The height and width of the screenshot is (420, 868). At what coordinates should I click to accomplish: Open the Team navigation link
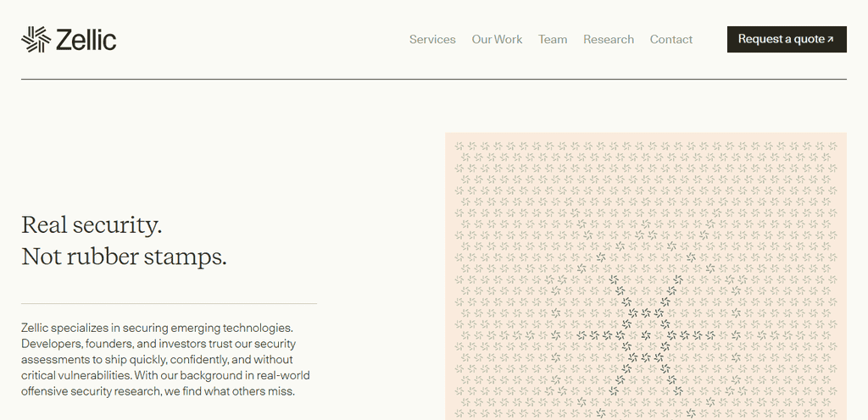coord(553,39)
